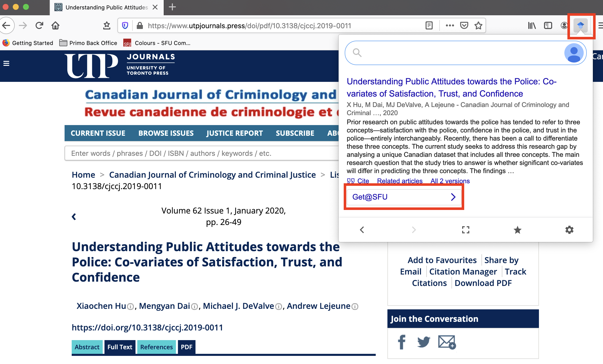Open Related articles link
Viewport: 603px width, 364px height.
pos(400,181)
